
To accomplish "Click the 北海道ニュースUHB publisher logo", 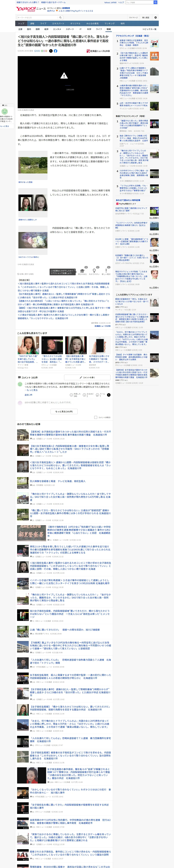I will (x=98, y=51).
